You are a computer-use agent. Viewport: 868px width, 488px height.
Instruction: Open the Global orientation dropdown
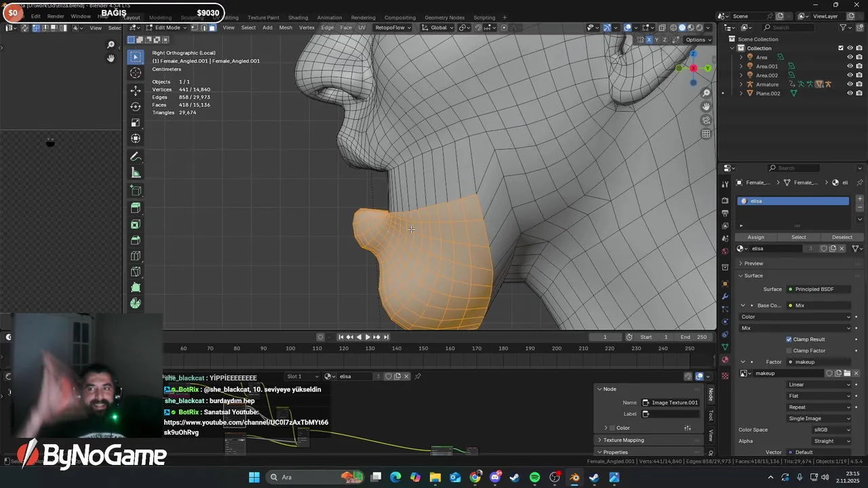click(x=437, y=28)
